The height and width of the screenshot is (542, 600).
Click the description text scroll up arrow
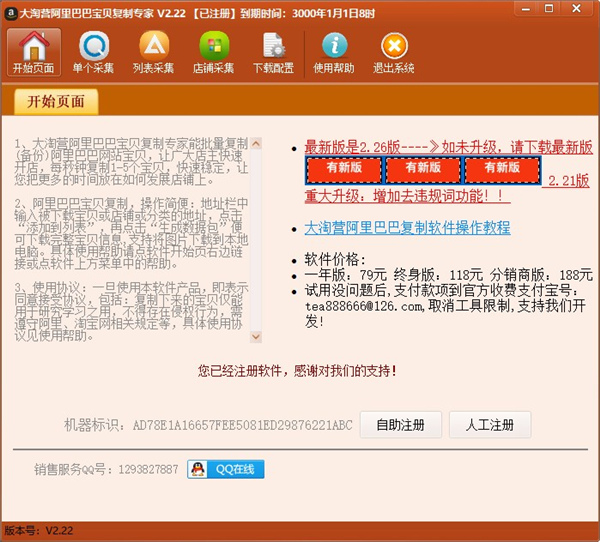click(256, 144)
